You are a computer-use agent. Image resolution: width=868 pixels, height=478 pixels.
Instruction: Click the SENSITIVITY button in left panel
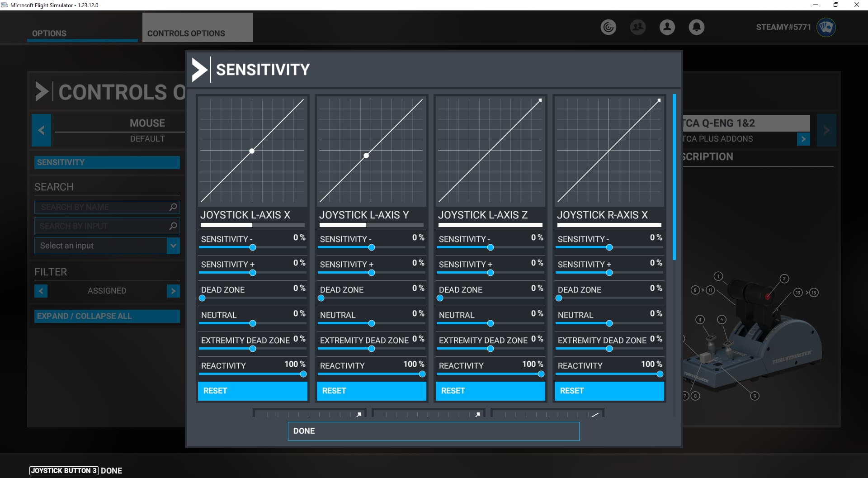107,162
